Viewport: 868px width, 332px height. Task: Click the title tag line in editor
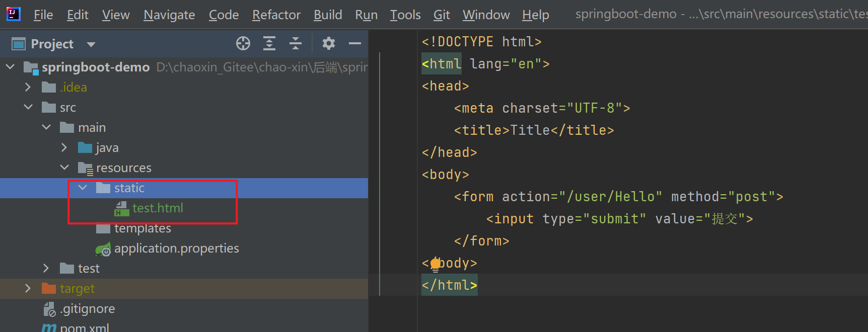click(x=534, y=130)
